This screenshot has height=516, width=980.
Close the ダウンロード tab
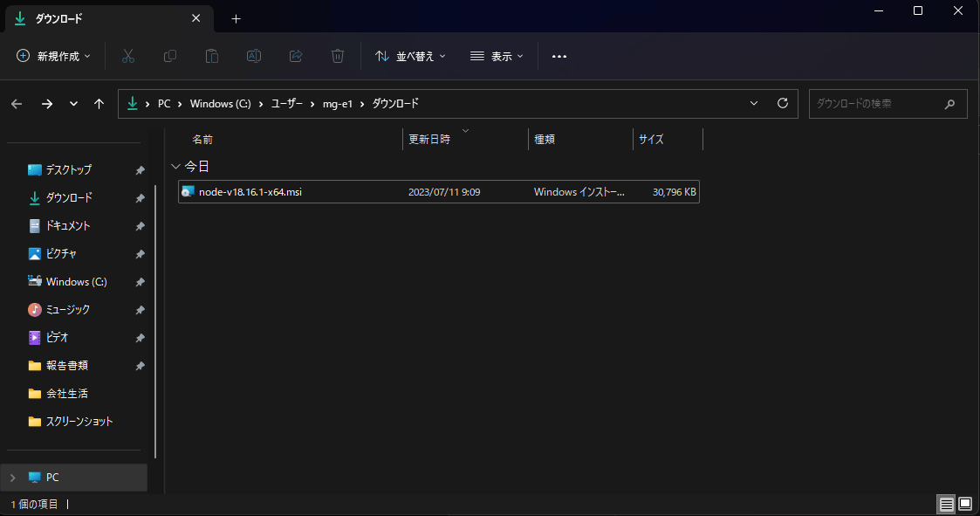(x=195, y=18)
